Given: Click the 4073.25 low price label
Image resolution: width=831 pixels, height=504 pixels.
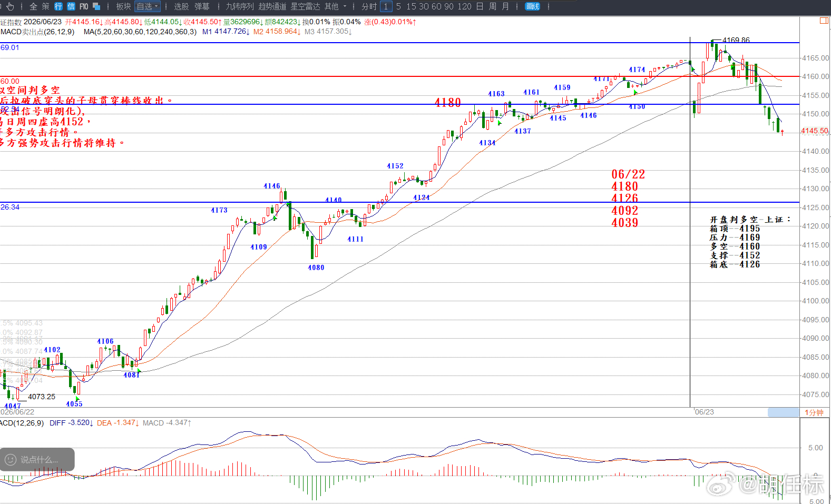Looking at the screenshot, I should [42, 397].
